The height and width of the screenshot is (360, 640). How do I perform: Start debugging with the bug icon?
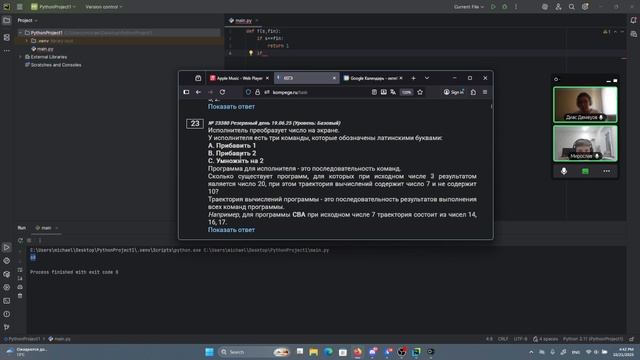tap(505, 7)
